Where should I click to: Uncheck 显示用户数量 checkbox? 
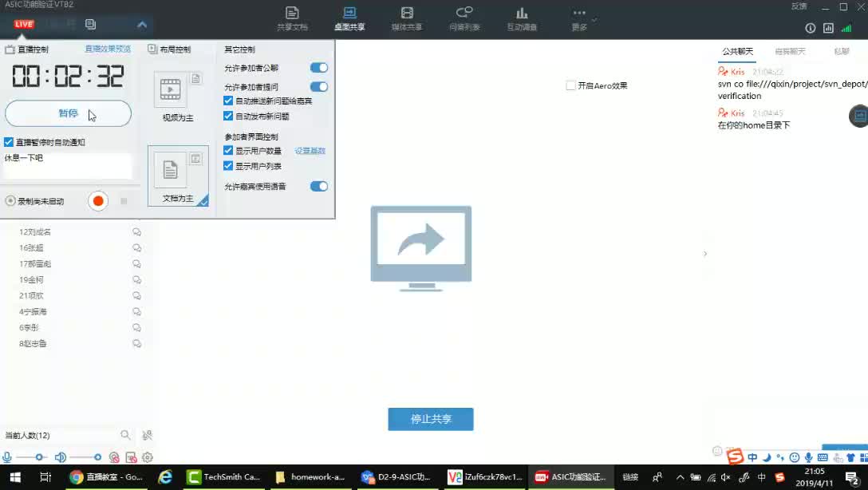[x=228, y=150]
